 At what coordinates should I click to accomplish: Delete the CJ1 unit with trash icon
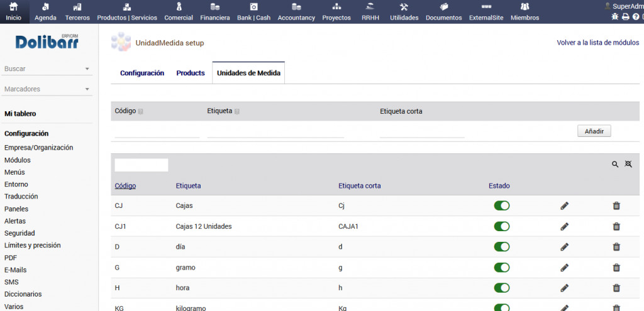(x=616, y=227)
